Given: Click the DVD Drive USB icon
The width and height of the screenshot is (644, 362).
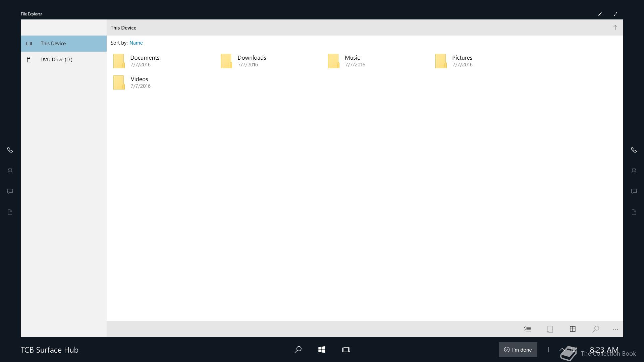Looking at the screenshot, I should (x=29, y=60).
